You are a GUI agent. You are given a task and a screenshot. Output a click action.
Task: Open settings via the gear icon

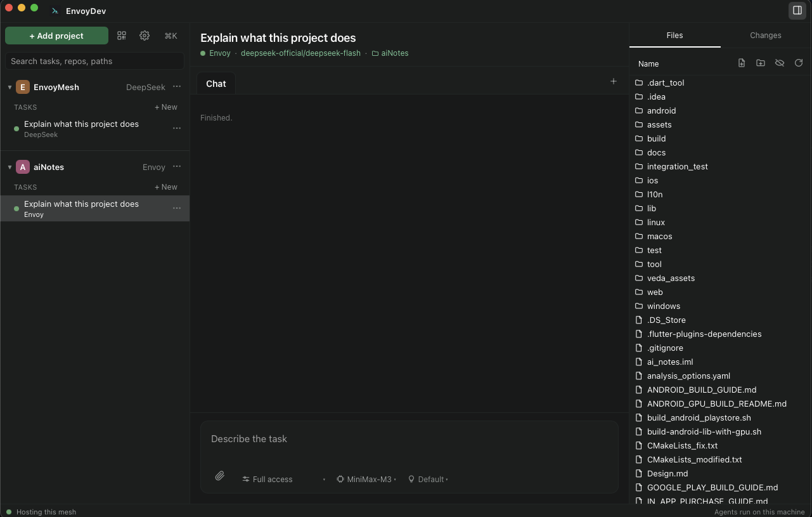point(145,36)
